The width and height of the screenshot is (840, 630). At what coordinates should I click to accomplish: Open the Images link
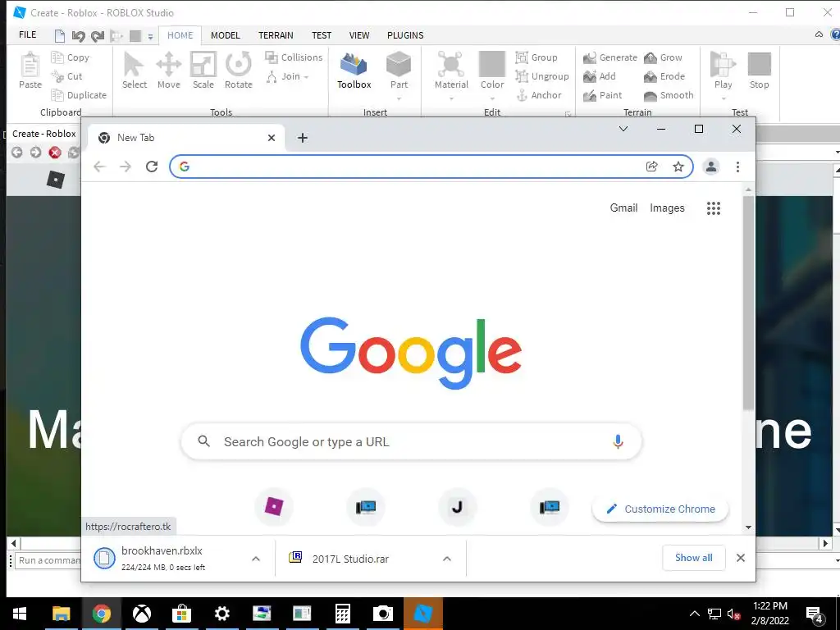[x=667, y=208]
